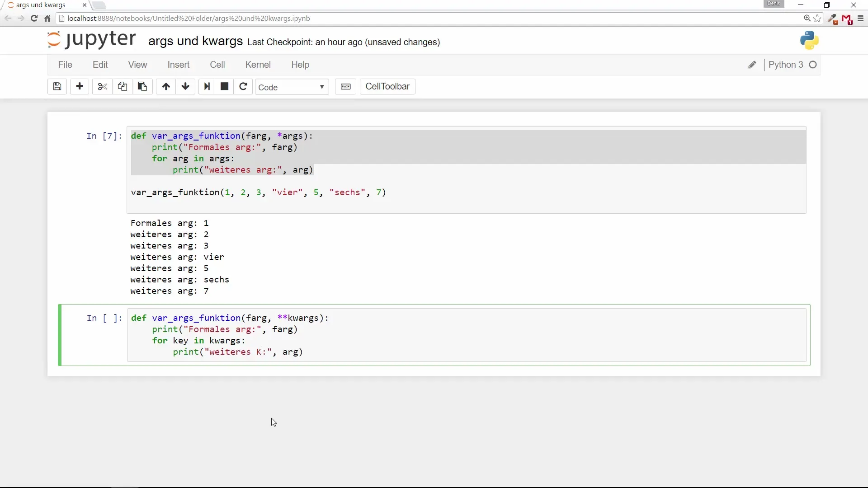Click the Last Checkpoint status text
This screenshot has height=488, width=868.
click(x=344, y=42)
